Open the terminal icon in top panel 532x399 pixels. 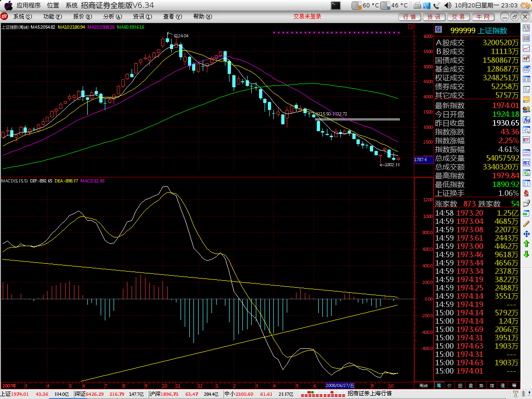tap(336, 6)
